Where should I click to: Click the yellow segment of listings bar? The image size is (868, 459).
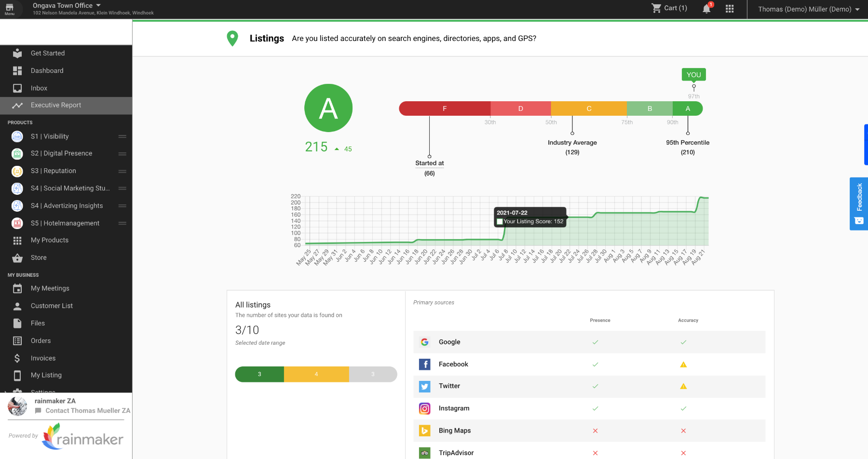[316, 374]
